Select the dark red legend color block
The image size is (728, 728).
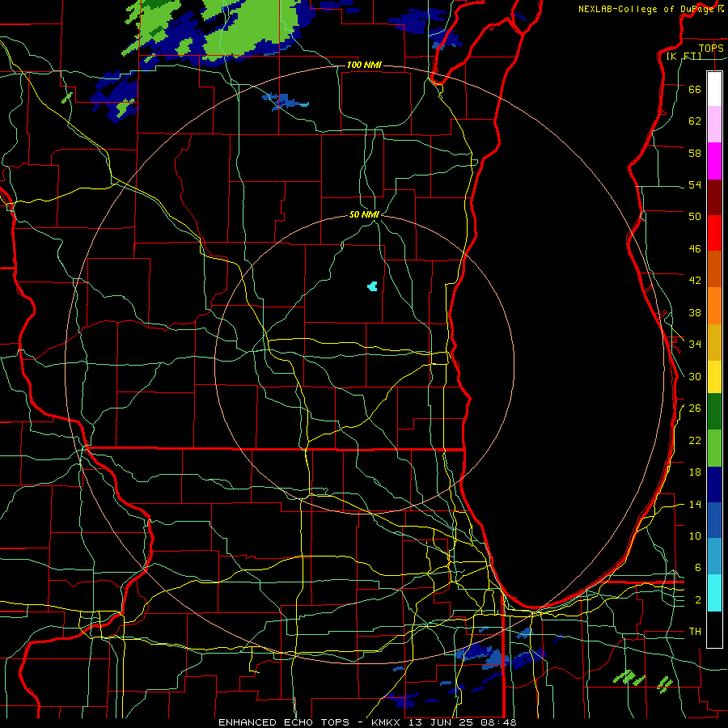click(x=714, y=197)
